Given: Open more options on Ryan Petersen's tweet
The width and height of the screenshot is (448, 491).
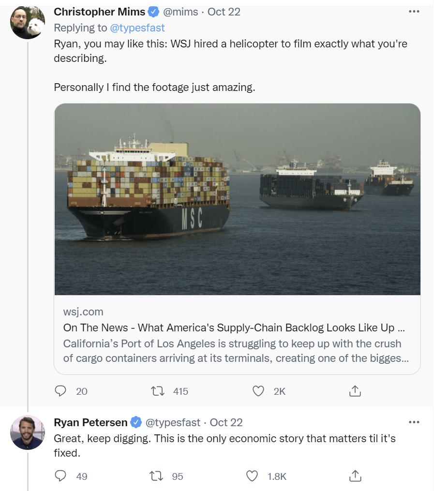Looking at the screenshot, I should 414,422.
